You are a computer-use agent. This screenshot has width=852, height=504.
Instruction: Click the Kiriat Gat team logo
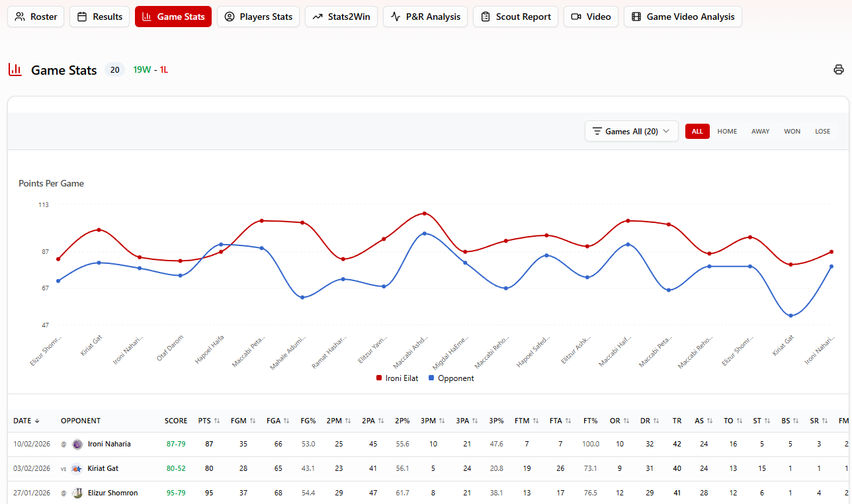(77, 469)
